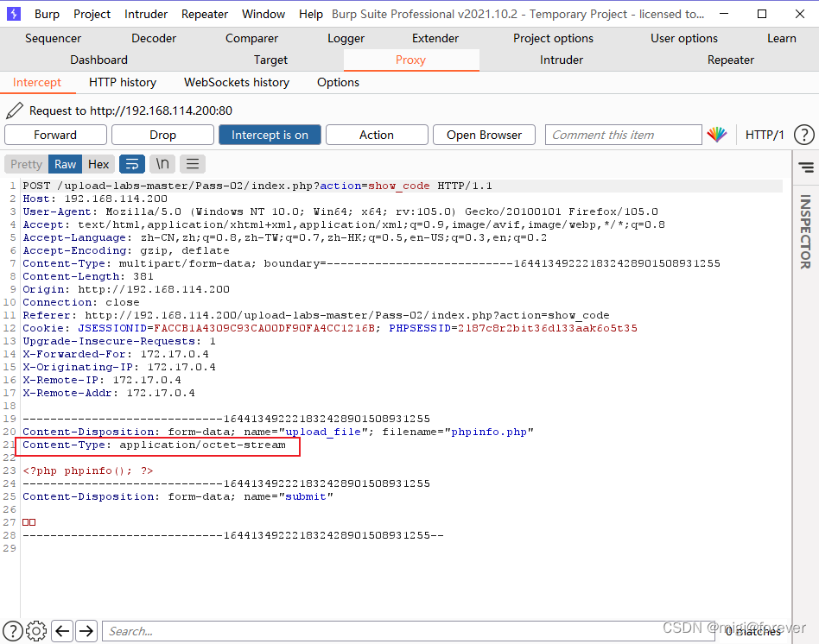The image size is (819, 644).
Task: Toggle show non-printable characters \n button
Action: [162, 164]
